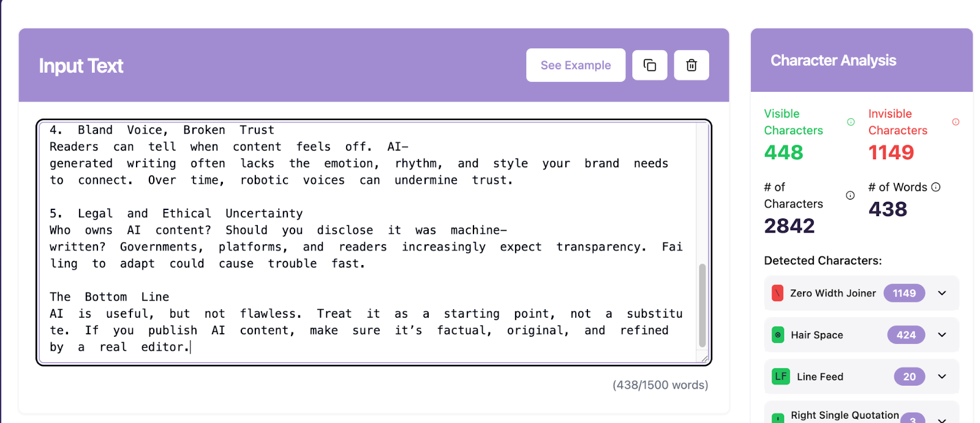Expand the Hair Space details
Screen dimensions: 980x423
tap(942, 335)
